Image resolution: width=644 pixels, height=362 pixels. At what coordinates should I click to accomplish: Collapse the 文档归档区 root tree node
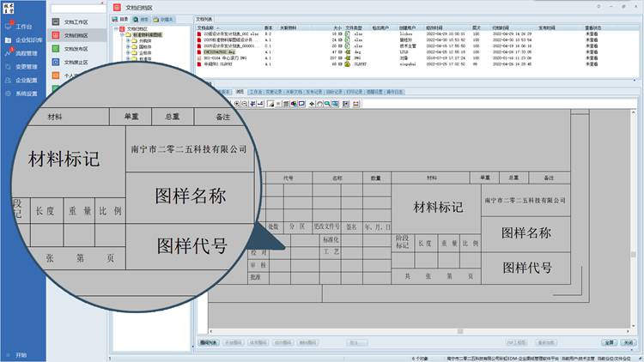click(116, 27)
